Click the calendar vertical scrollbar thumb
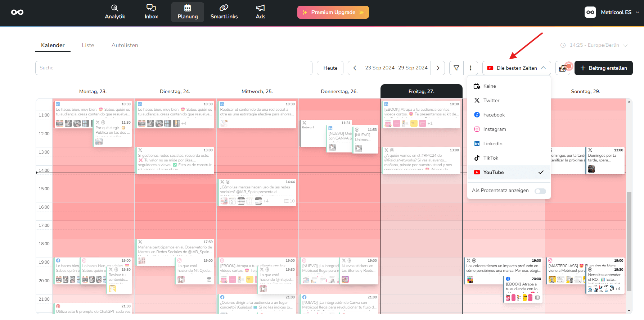 coord(629,241)
